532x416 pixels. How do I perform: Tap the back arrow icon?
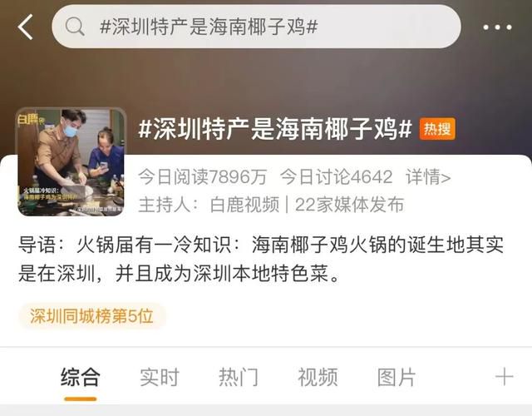click(26, 27)
